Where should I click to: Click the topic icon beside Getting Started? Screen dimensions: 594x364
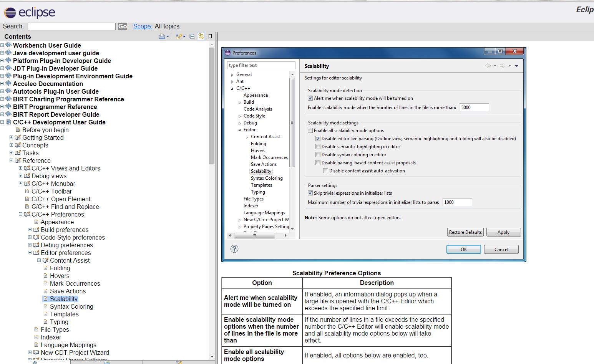(18, 137)
